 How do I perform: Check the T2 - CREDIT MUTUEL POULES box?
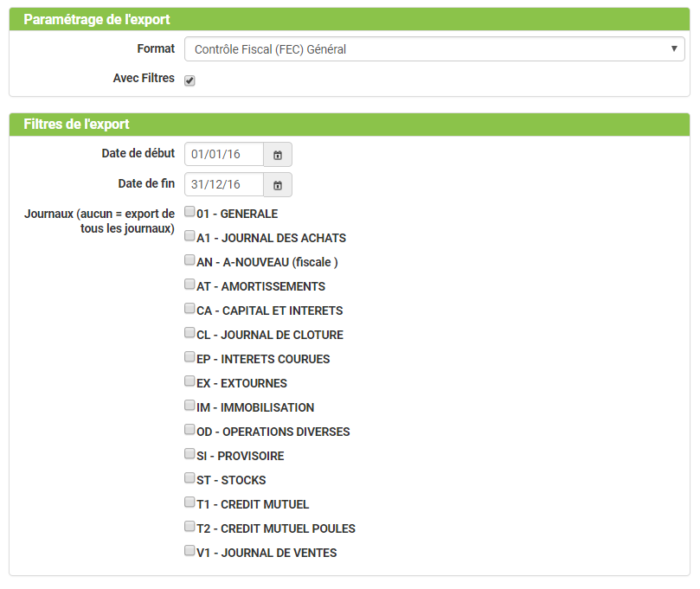pos(189,526)
